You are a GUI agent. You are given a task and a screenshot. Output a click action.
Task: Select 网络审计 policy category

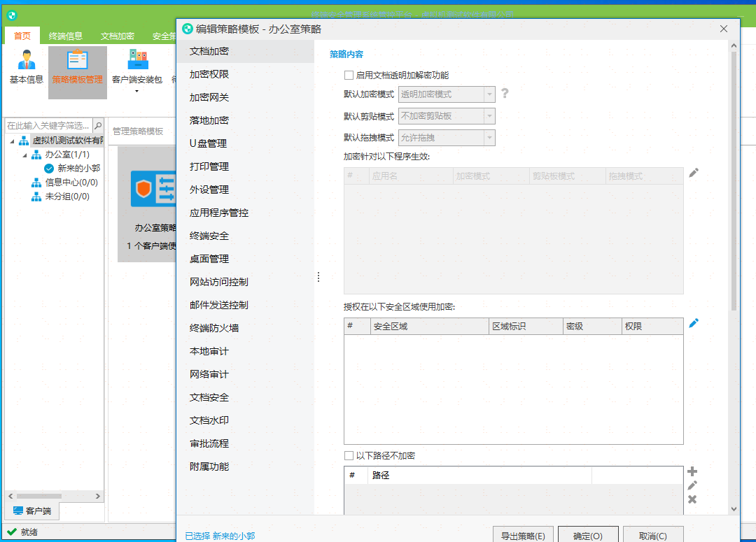246,374
